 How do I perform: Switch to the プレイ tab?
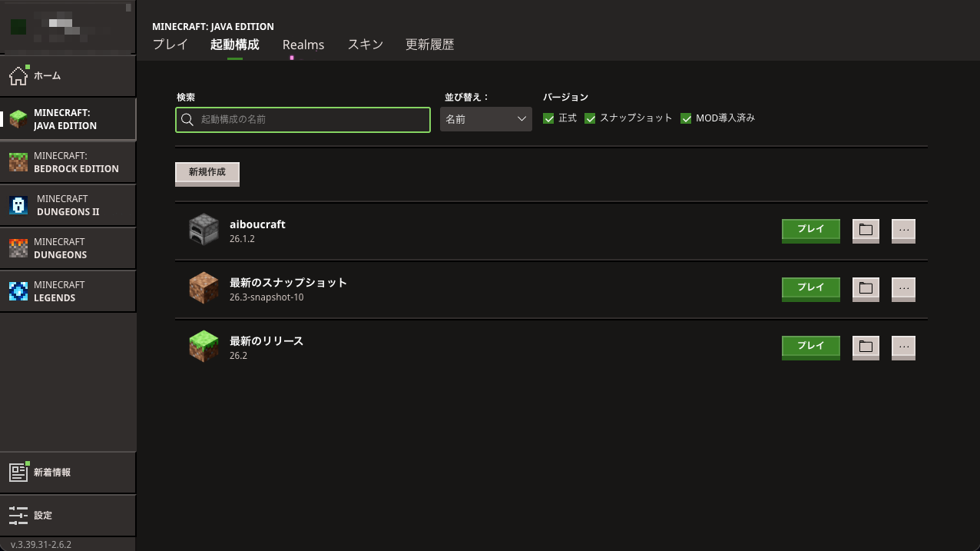[x=170, y=45]
